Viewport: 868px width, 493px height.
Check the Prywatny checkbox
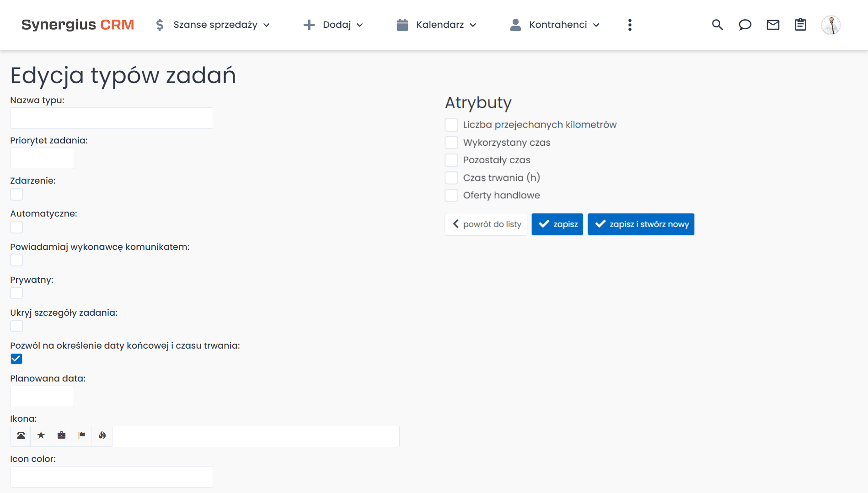(x=16, y=293)
